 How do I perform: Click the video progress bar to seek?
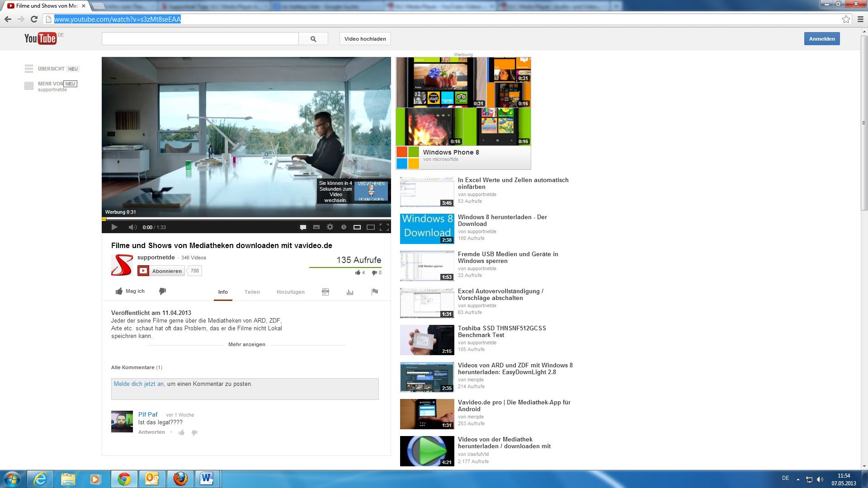[246, 218]
